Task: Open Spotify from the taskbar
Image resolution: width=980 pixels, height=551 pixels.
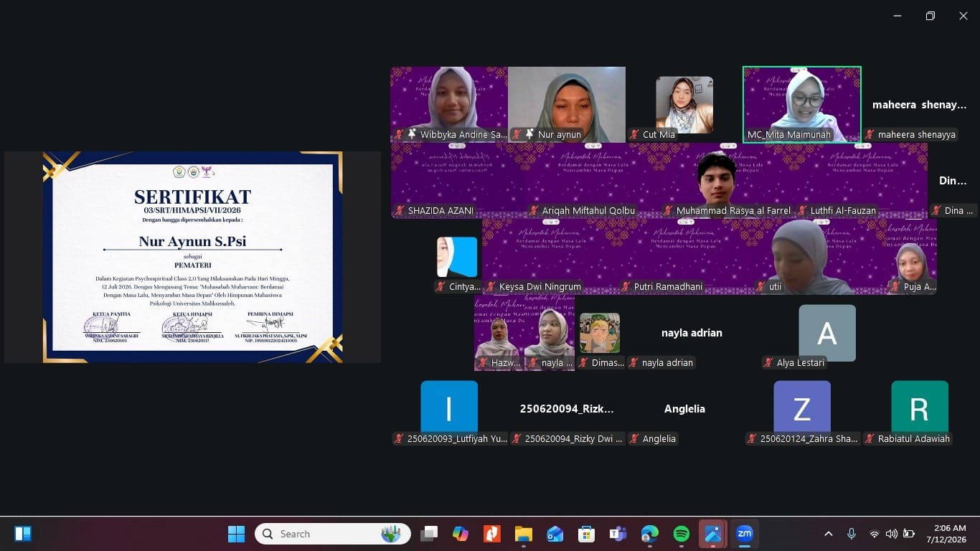Action: [x=681, y=533]
